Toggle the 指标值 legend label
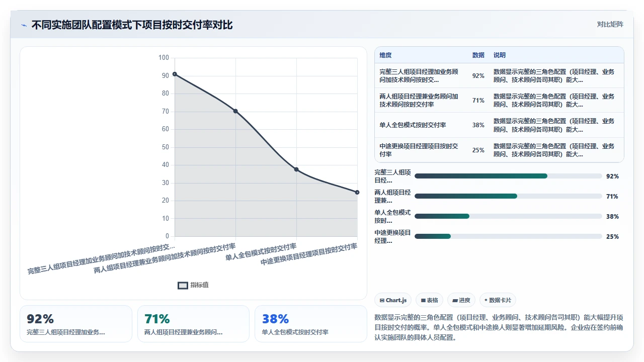 point(199,285)
